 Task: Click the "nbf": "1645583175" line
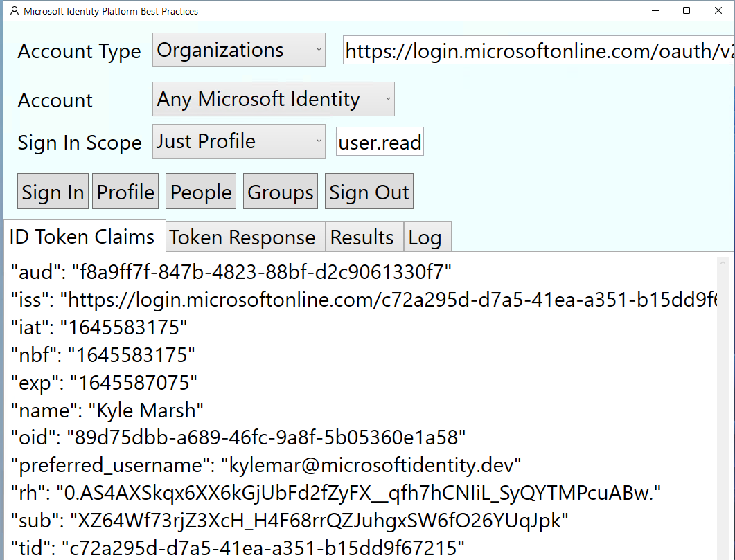(x=103, y=354)
